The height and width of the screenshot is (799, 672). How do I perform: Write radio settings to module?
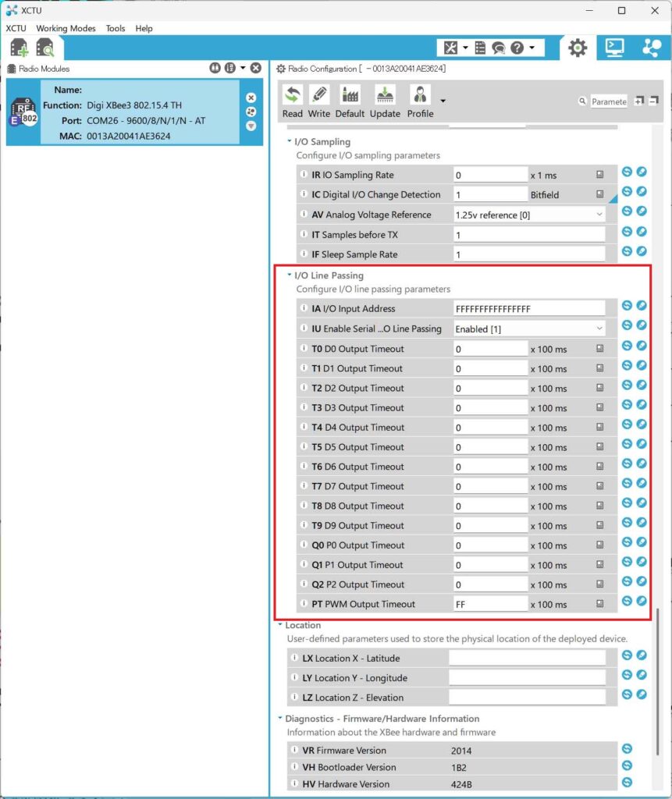[319, 102]
